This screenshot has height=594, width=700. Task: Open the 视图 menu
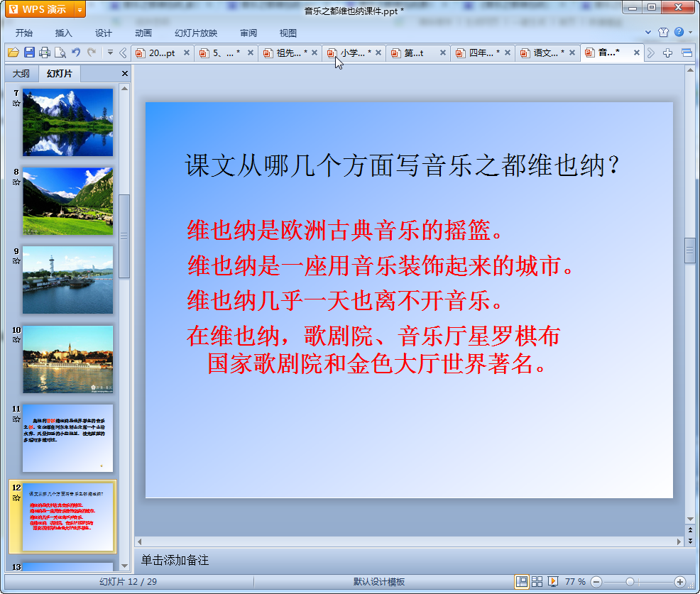(x=288, y=33)
